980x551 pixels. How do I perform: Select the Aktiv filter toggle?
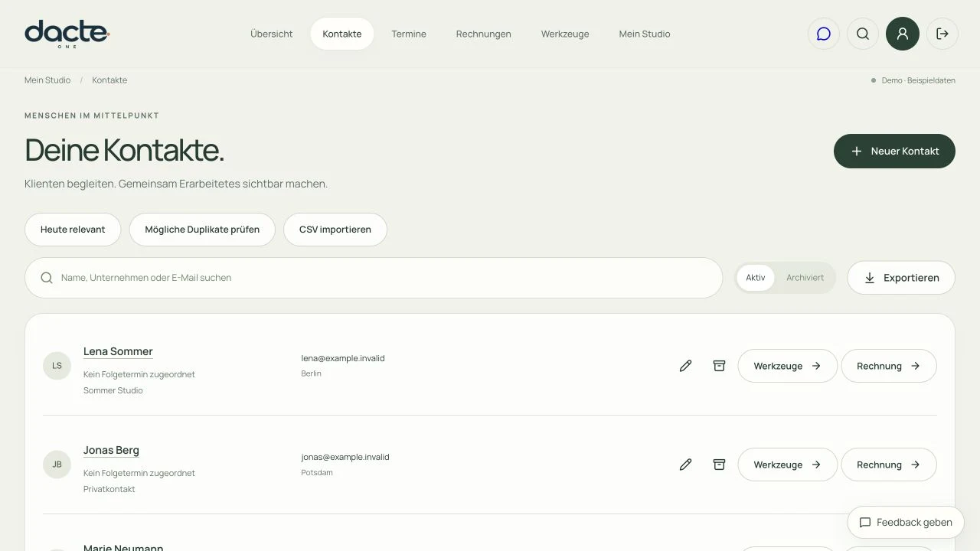756,278
